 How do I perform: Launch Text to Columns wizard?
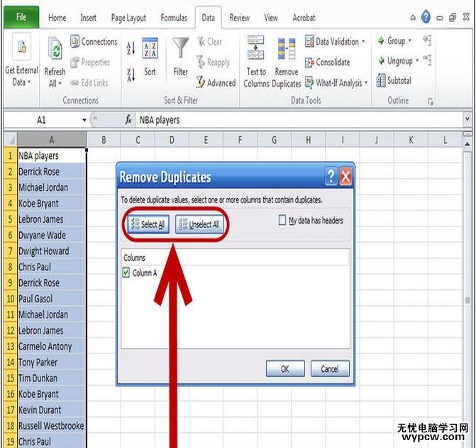(256, 62)
